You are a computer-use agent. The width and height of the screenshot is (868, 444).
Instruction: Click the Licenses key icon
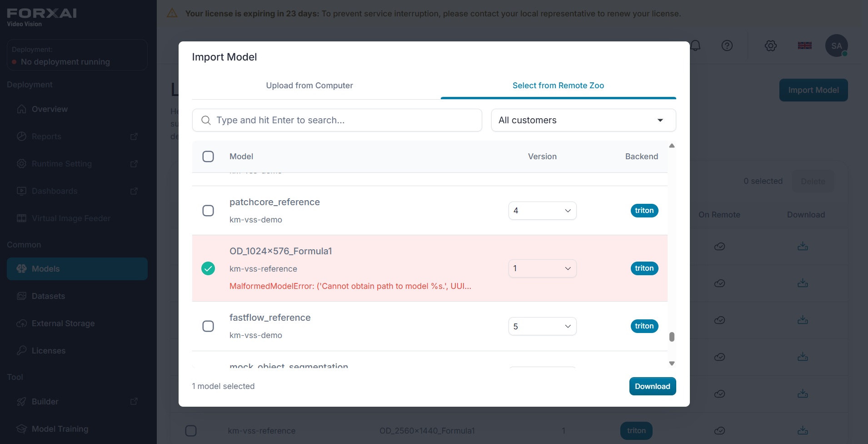point(21,351)
